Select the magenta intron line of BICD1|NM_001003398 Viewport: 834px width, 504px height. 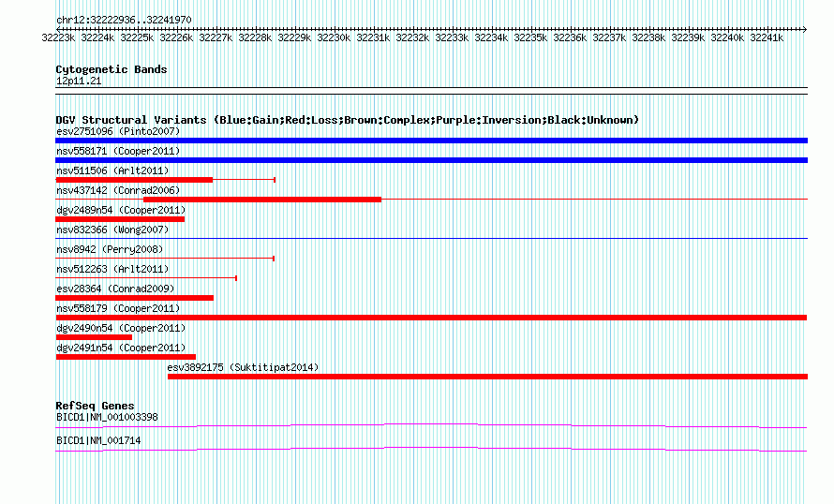click(x=431, y=425)
